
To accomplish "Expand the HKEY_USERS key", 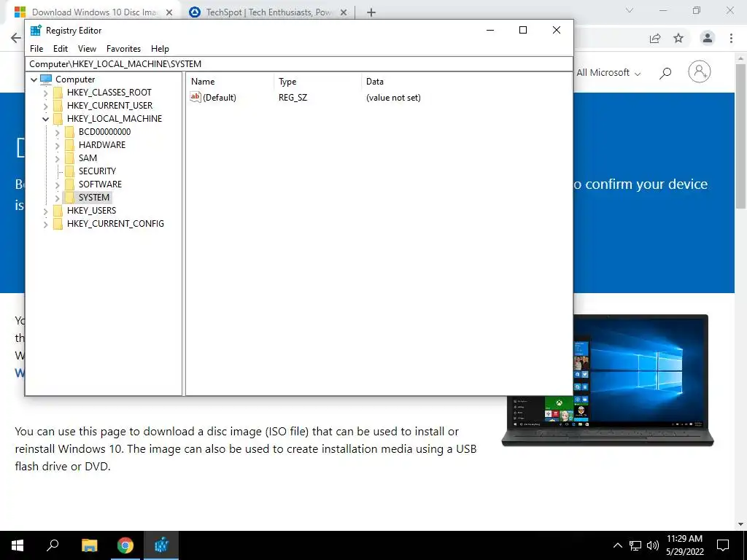I will tap(46, 211).
